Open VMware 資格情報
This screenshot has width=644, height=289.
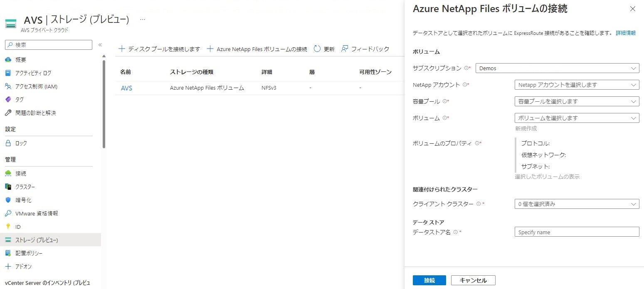point(36,213)
